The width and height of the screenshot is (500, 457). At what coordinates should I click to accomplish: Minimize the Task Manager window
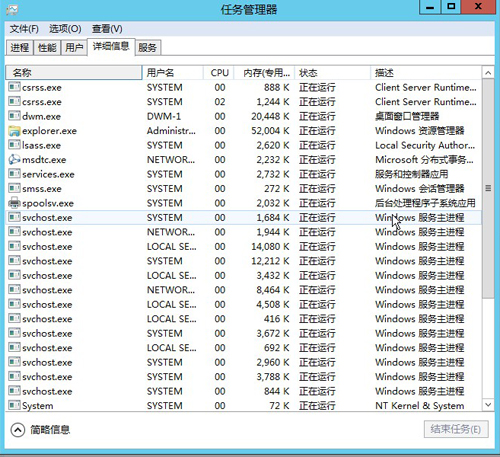(430, 7)
